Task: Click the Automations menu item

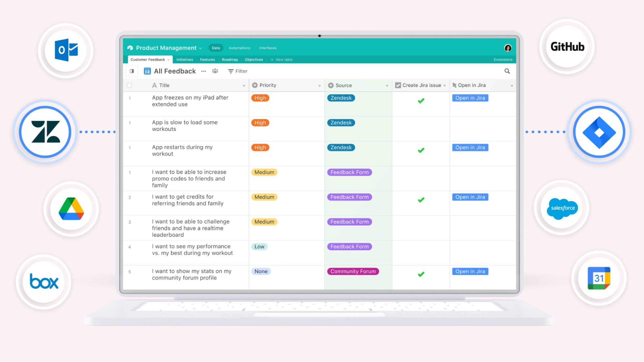Action: [239, 48]
